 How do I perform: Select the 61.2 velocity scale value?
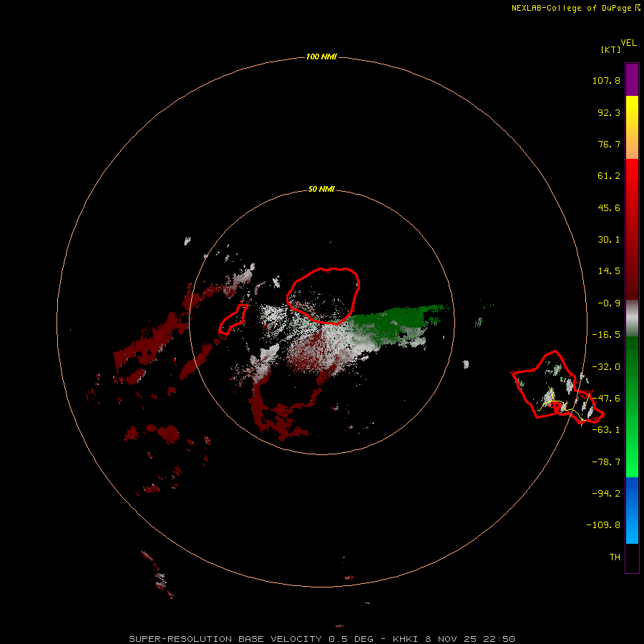[x=609, y=176]
